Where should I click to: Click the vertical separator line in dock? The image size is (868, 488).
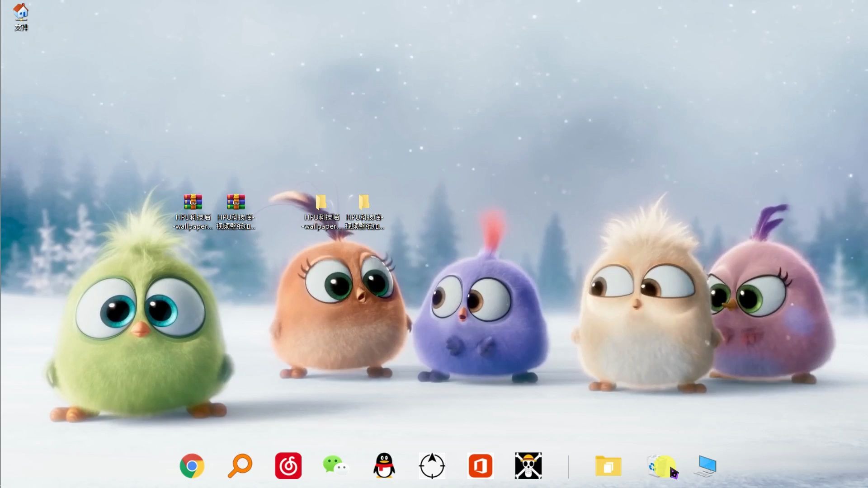(x=568, y=466)
